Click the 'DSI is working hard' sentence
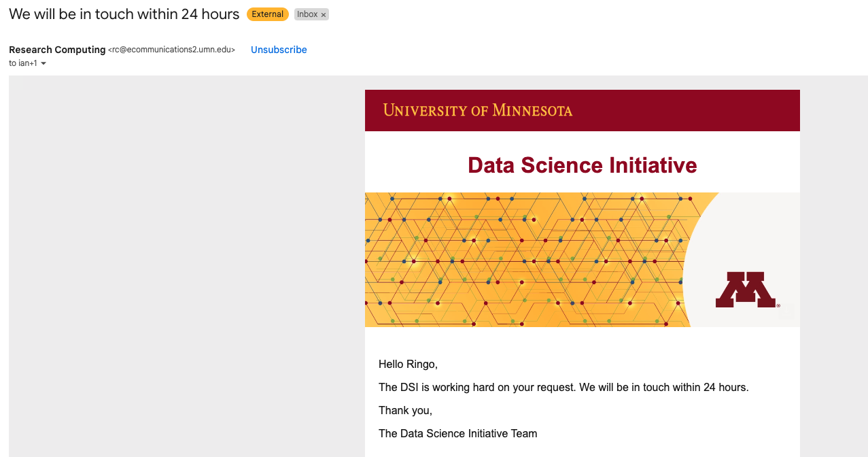The width and height of the screenshot is (868, 457). coord(563,388)
